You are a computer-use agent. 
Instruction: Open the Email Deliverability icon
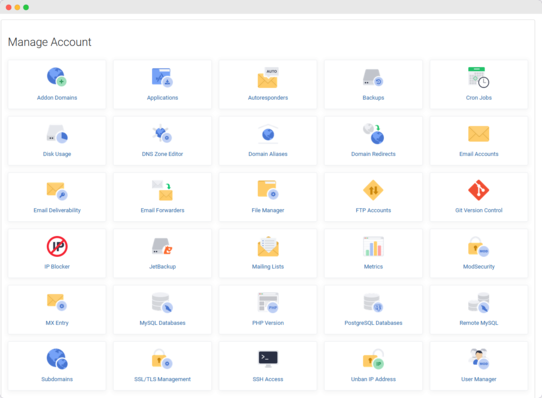57,191
